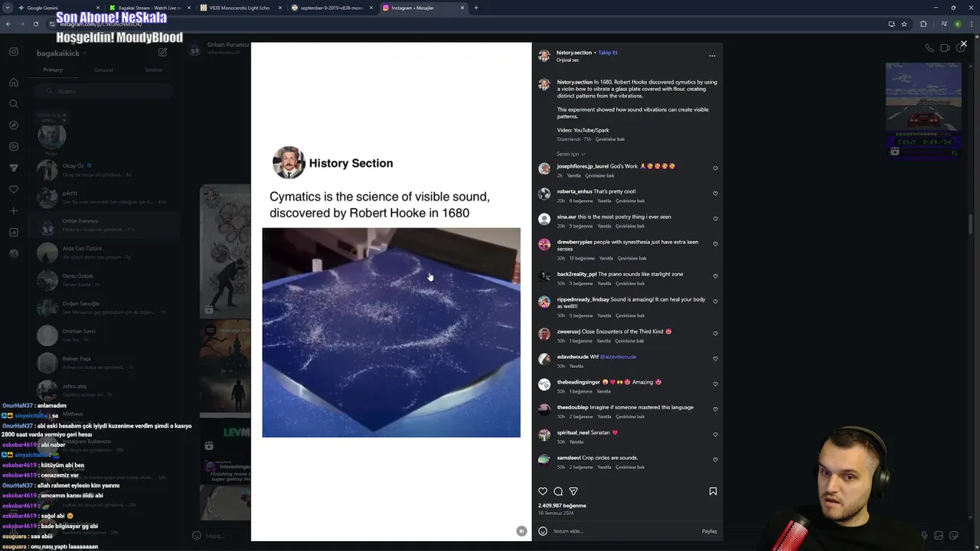
Task: Open the three-dot more options menu of the post
Action: 712,56
